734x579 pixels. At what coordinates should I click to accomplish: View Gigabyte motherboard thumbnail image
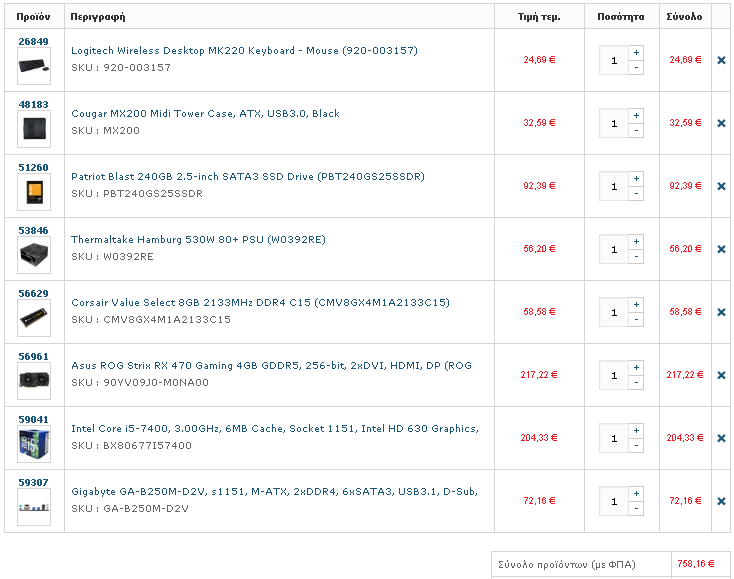(x=34, y=507)
